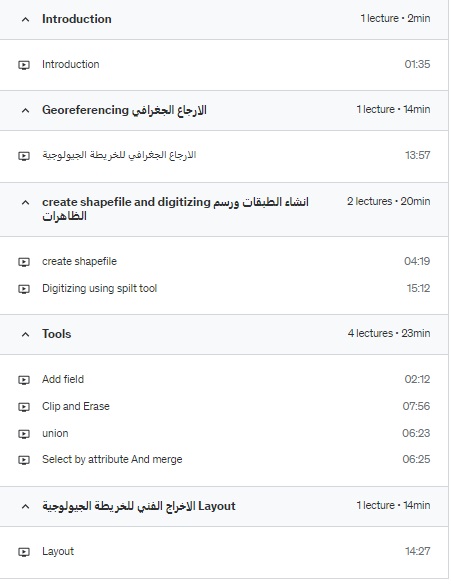Click video icon beside Layout lecture
The height and width of the screenshot is (585, 451).
click(x=24, y=552)
